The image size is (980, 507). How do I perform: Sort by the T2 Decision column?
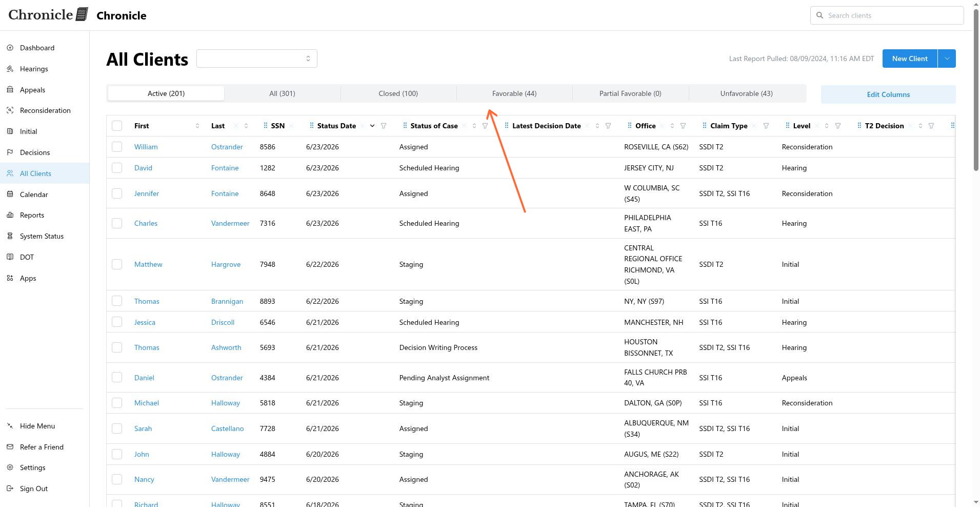921,126
